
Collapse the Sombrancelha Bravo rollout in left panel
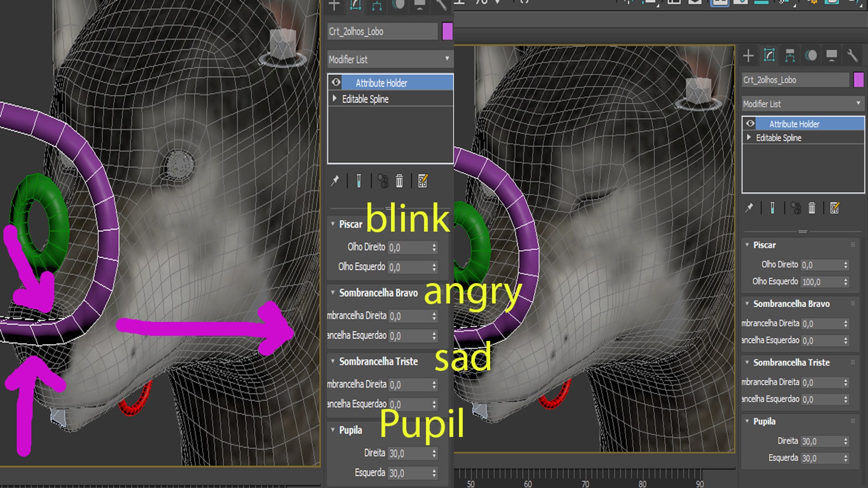point(333,293)
